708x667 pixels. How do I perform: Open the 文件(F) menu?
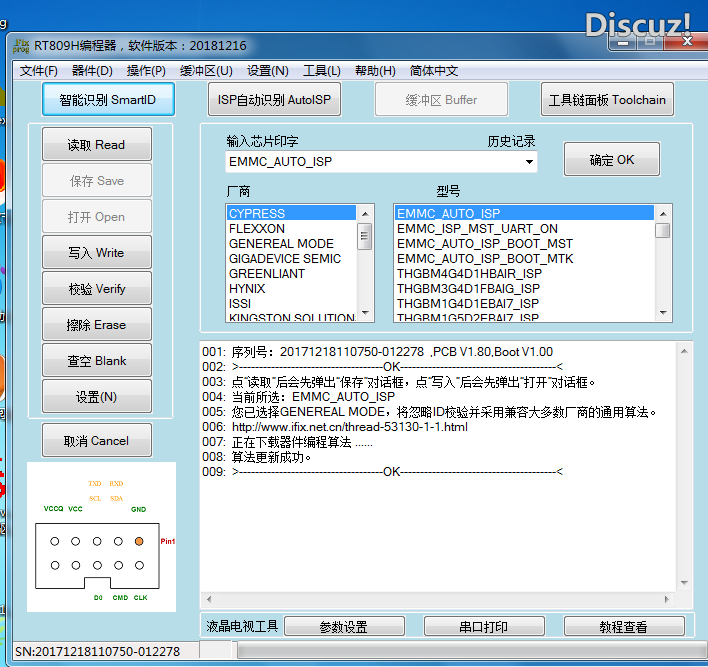(x=38, y=71)
